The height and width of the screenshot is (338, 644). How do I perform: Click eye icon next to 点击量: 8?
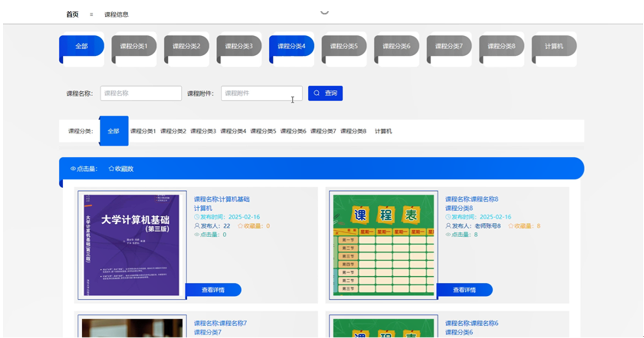(448, 235)
